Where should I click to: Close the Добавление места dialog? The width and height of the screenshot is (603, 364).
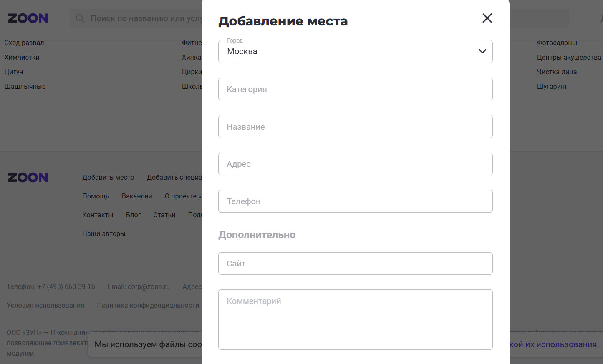point(487,18)
